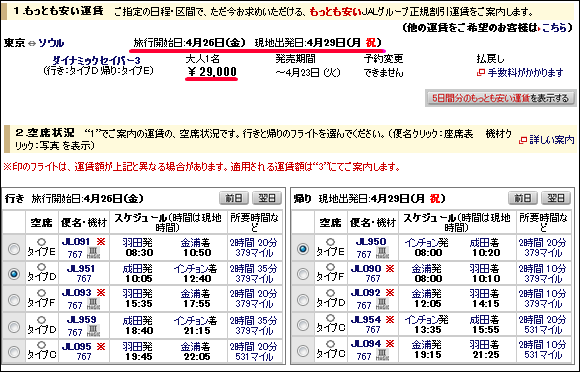
Task: Click the MAGIC seat icon for JL091
Action: (x=93, y=253)
